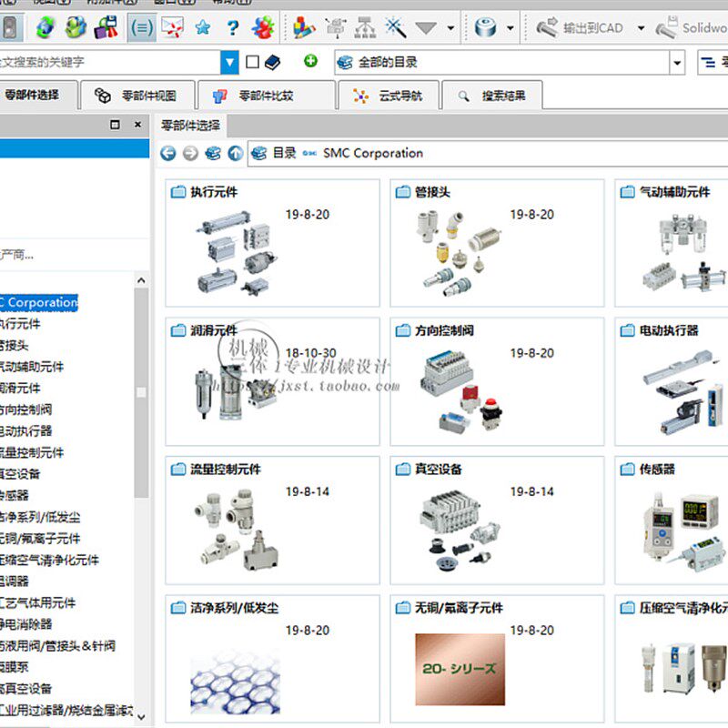The width and height of the screenshot is (728, 728).
Task: Open the 润滑元件 folder card
Action: [272, 381]
